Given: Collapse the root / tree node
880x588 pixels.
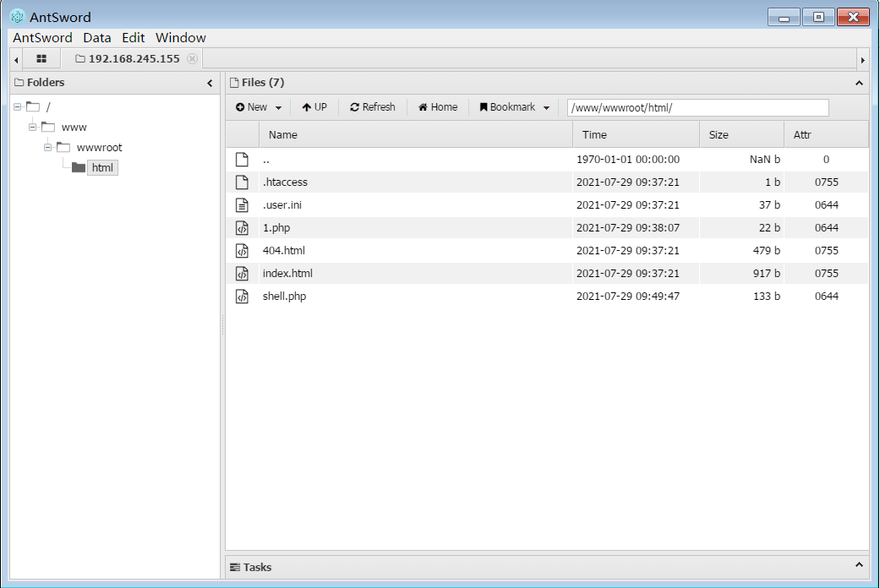Looking at the screenshot, I should point(18,106).
